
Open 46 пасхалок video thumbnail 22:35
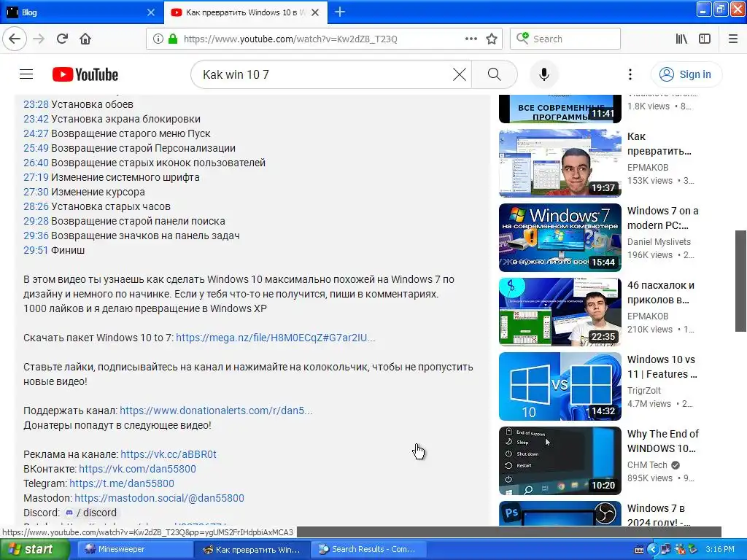[x=560, y=312]
